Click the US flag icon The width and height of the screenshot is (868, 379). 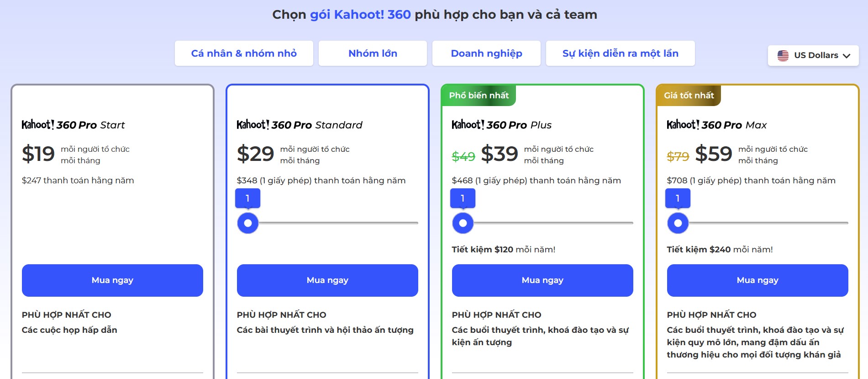tap(783, 55)
